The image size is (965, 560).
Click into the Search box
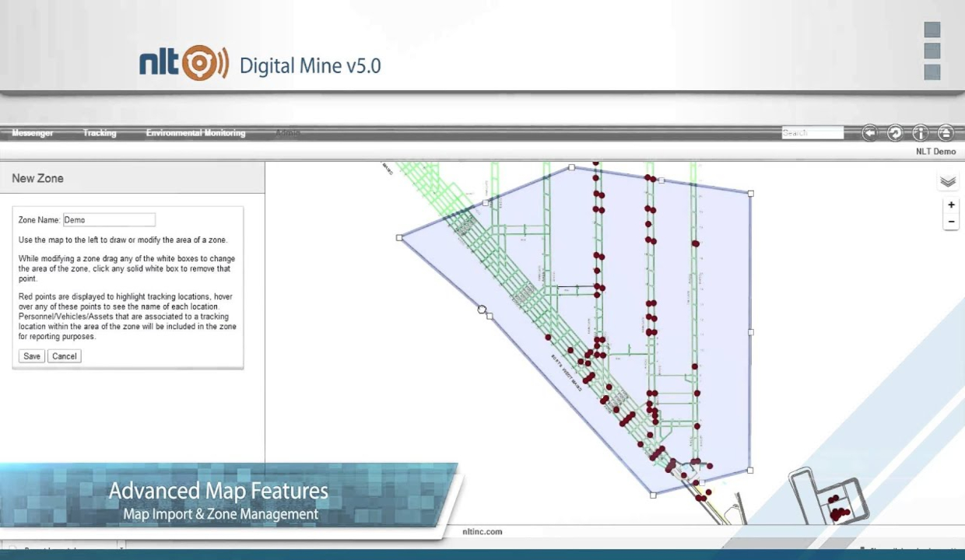pos(812,133)
